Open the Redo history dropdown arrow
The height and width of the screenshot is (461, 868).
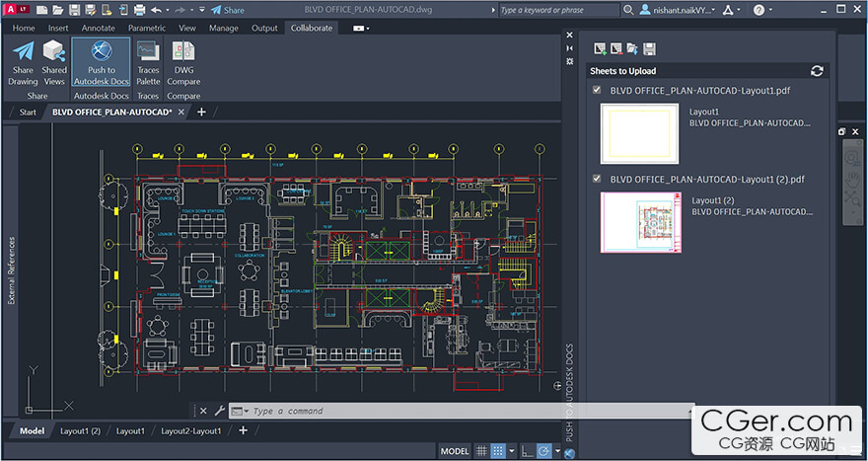[191, 10]
